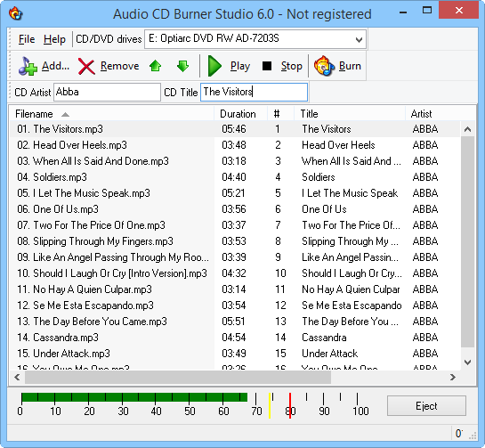This screenshot has height=448, width=485.
Task: Click the scroll down arrow of track list
Action: click(x=468, y=362)
